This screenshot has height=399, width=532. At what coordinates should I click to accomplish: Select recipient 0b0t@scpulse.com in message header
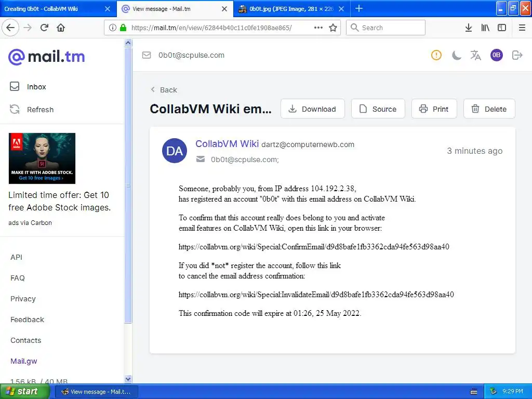245,159
